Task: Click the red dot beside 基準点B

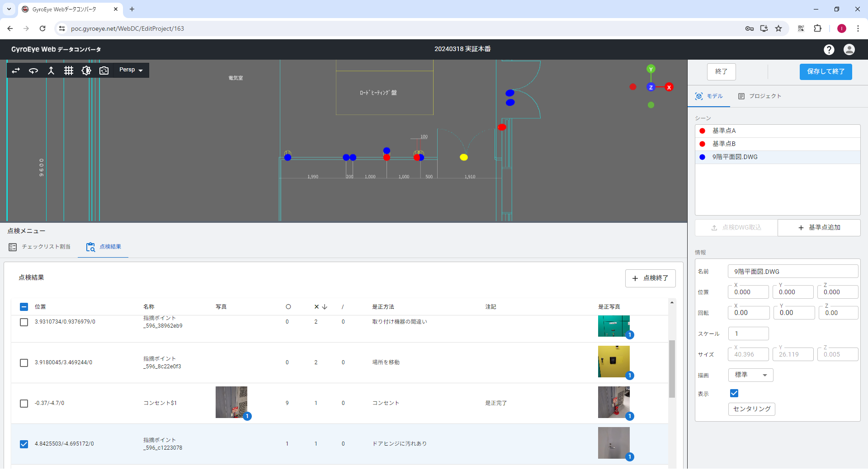Action: click(x=702, y=144)
